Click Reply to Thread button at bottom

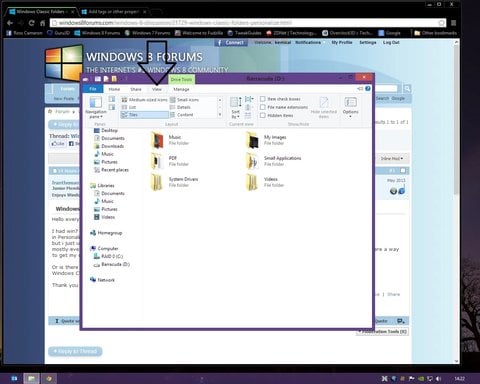click(x=75, y=351)
